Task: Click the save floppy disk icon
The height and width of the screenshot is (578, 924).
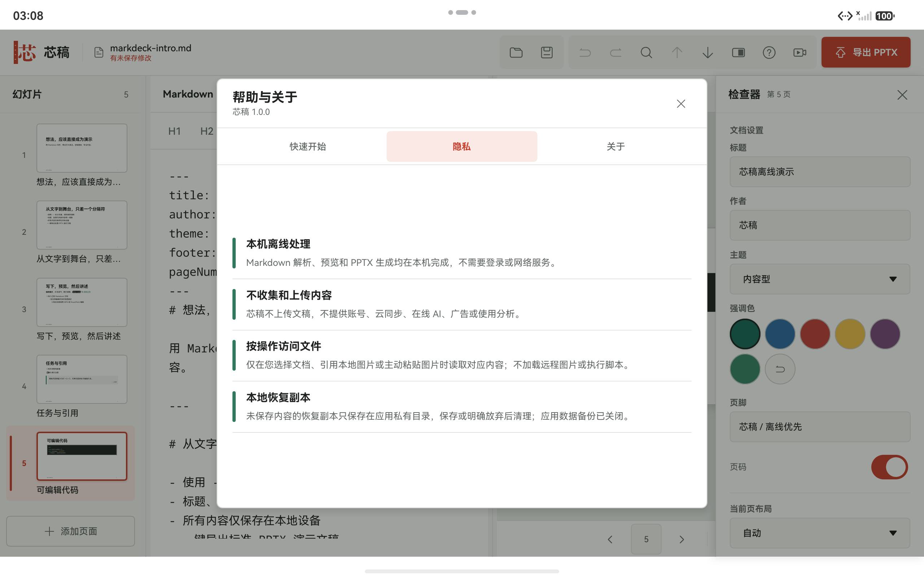Action: point(547,52)
